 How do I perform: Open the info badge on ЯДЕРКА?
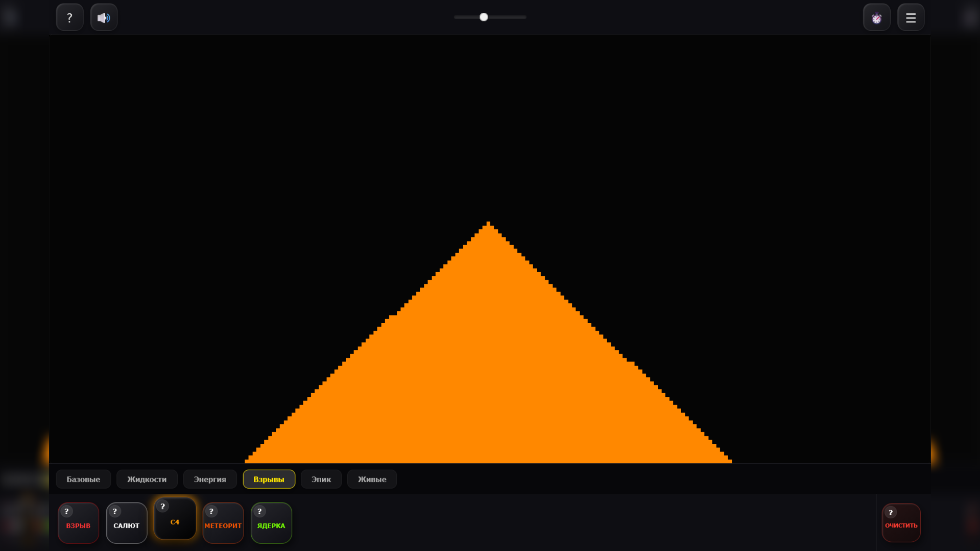[x=259, y=511]
